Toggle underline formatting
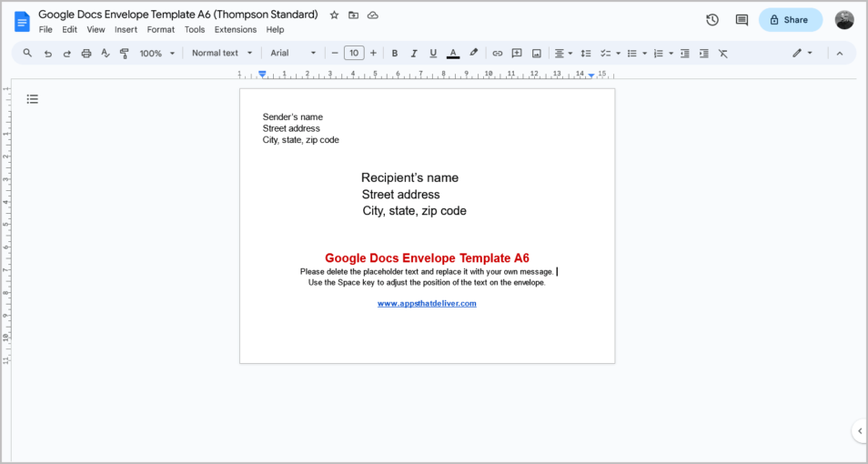The image size is (868, 464). (x=433, y=53)
